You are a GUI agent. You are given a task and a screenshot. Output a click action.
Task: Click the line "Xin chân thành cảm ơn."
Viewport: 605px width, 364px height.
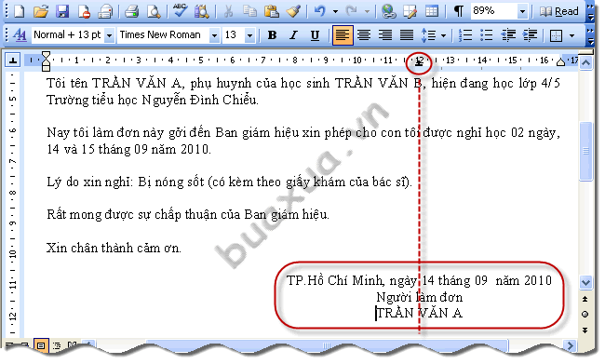coord(114,248)
